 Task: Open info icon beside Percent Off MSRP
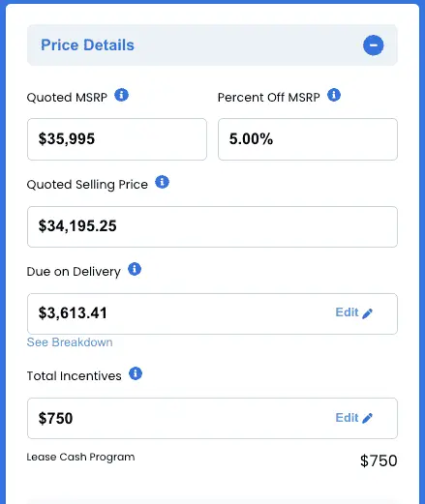[334, 95]
